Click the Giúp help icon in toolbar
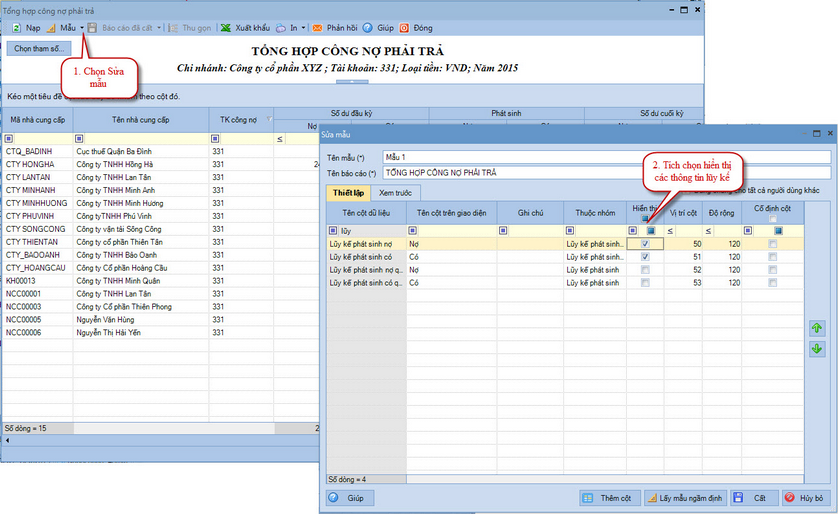Viewport: 838px width, 514px height. [367, 28]
